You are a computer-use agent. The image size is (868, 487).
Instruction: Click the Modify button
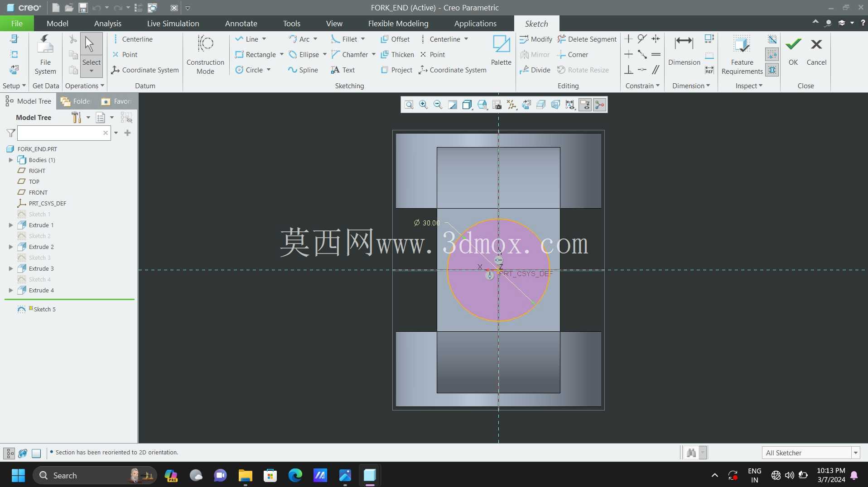pos(536,39)
